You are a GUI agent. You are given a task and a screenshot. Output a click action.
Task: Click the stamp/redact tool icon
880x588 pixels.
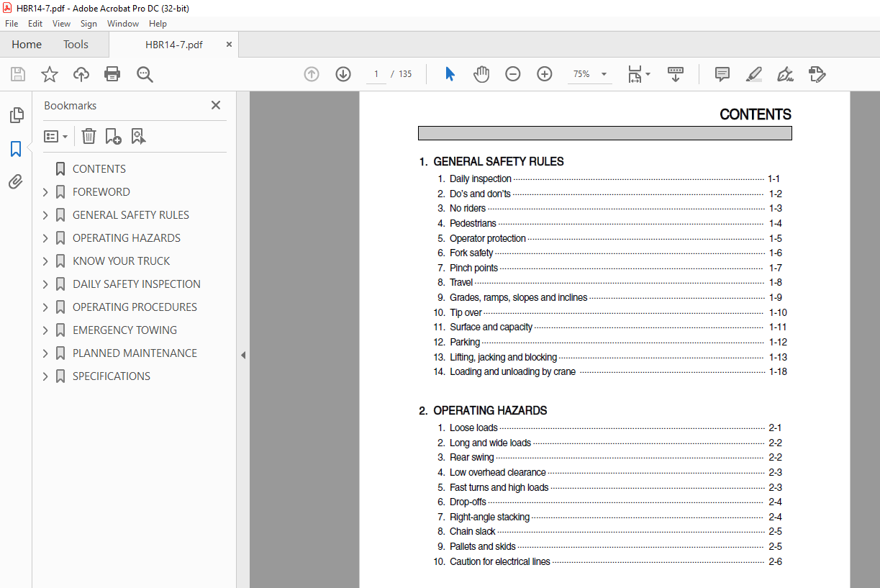click(x=817, y=74)
